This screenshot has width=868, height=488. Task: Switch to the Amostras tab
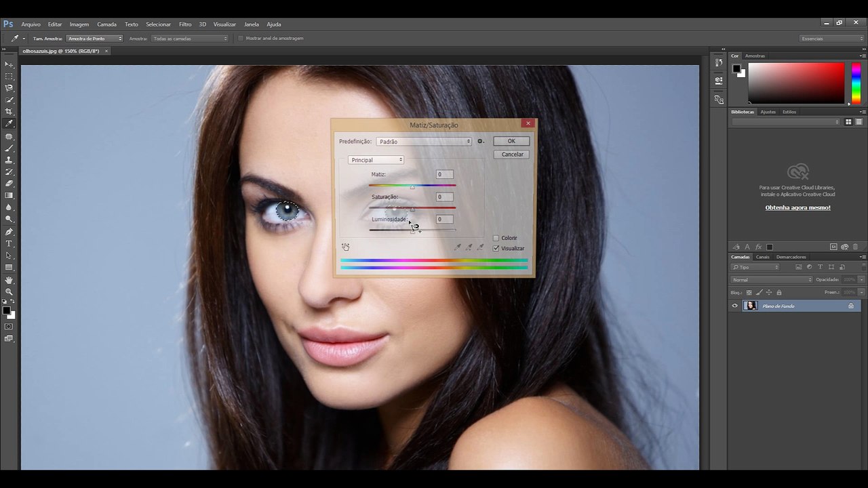[755, 56]
